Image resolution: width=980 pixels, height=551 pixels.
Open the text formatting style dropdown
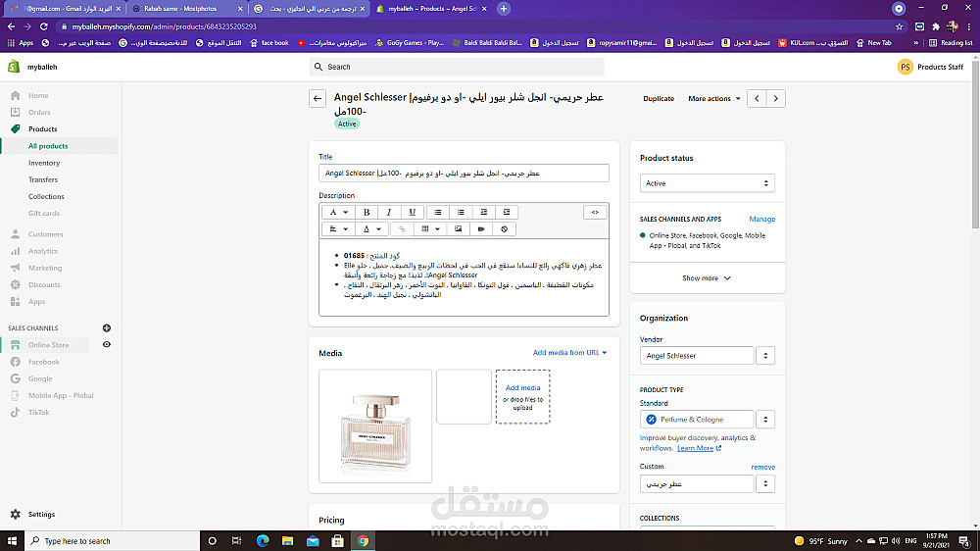click(338, 212)
